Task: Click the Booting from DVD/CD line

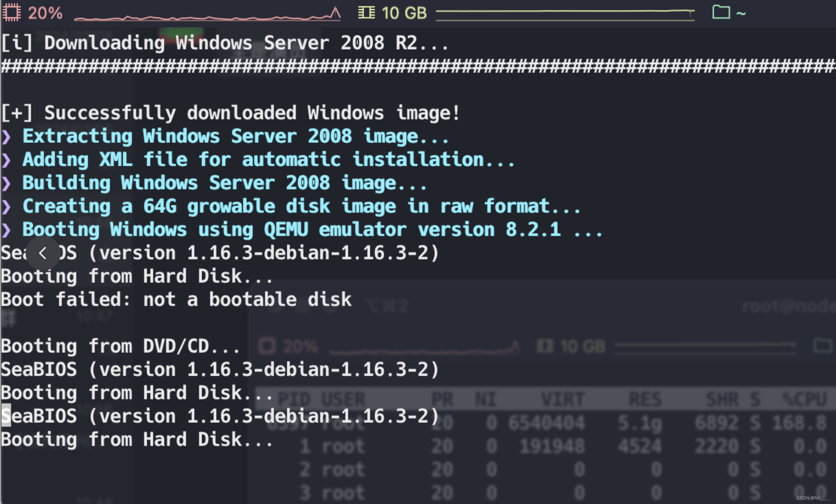Action: coord(121,346)
